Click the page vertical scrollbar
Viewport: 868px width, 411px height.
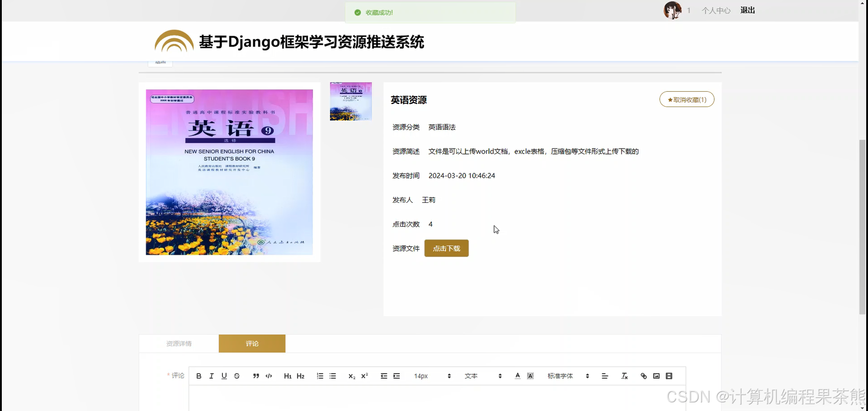863,227
